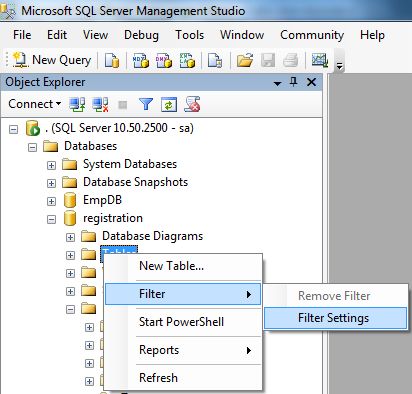Collapse the Databases folder node
This screenshot has height=394, width=412.
coord(32,147)
